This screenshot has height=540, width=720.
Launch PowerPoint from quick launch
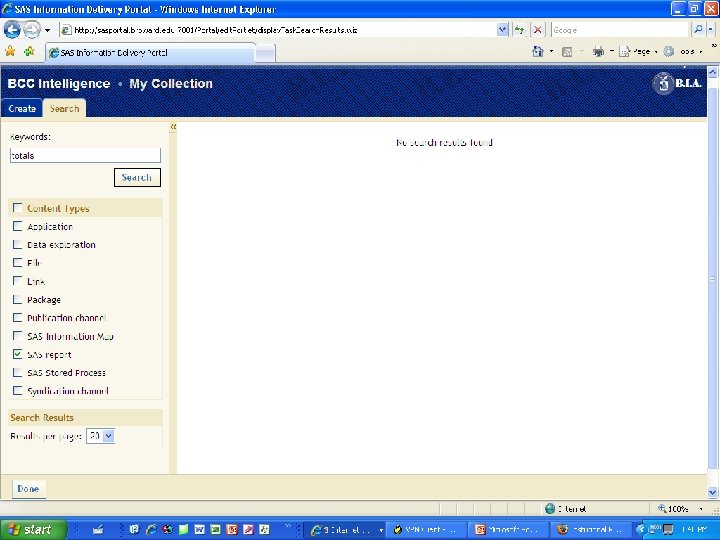pyautogui.click(x=232, y=529)
